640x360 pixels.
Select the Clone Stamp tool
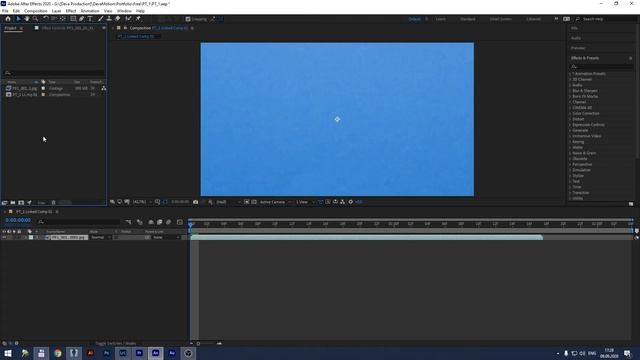coord(109,19)
